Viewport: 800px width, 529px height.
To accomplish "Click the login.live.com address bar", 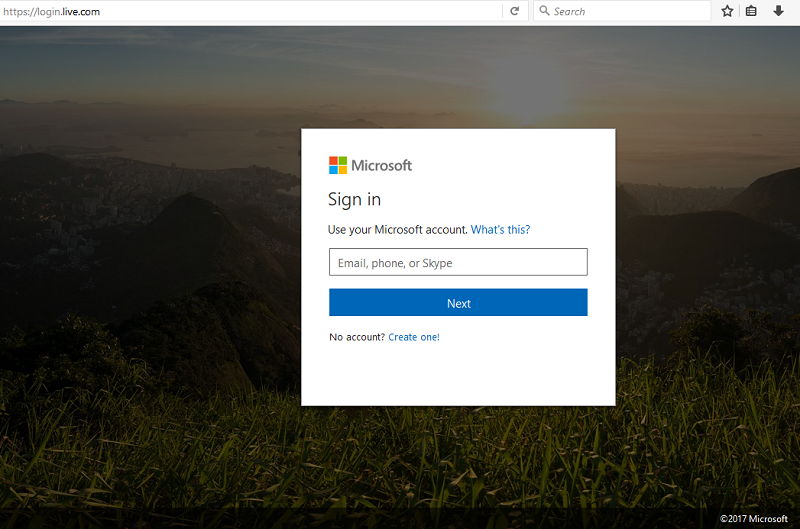I will [251, 11].
